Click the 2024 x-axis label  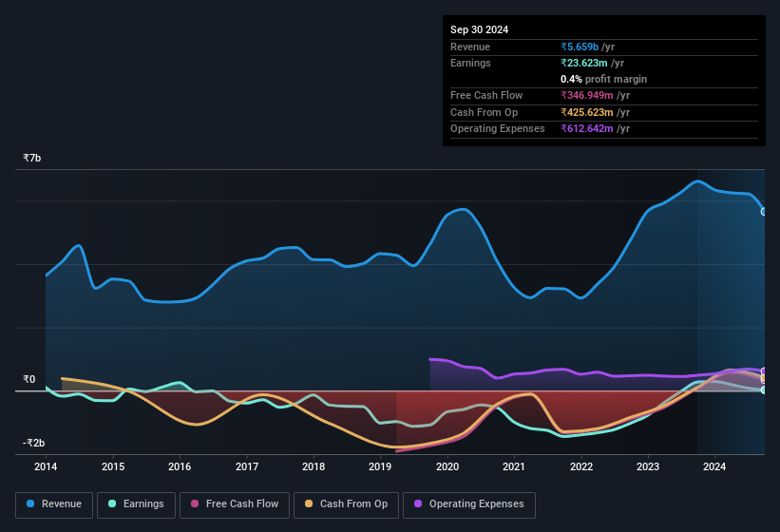714,466
